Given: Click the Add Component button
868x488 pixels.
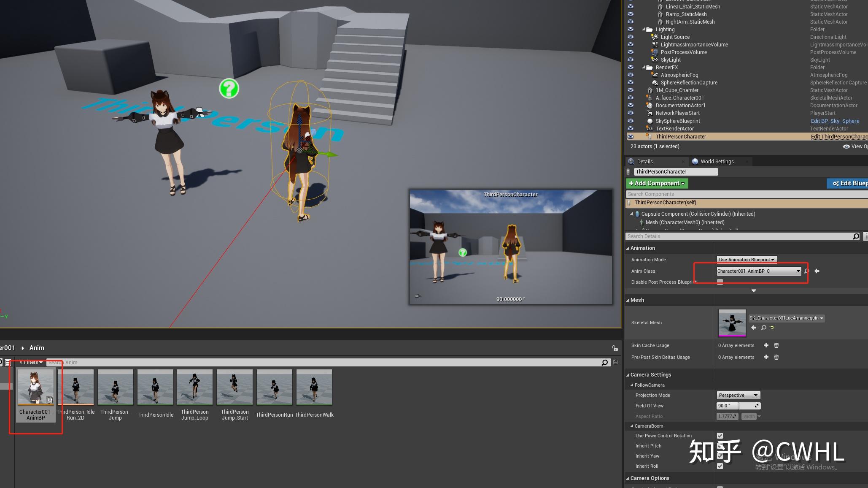Looking at the screenshot, I should (656, 183).
